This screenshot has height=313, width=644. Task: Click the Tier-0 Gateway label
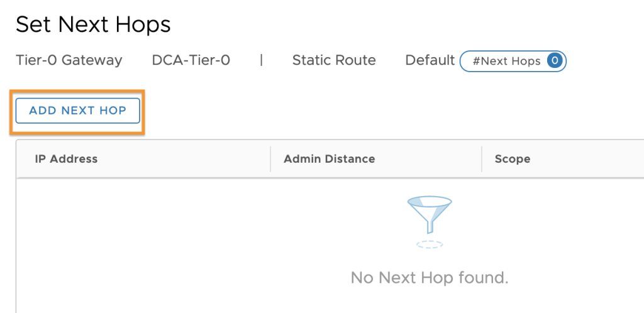pyautogui.click(x=69, y=60)
